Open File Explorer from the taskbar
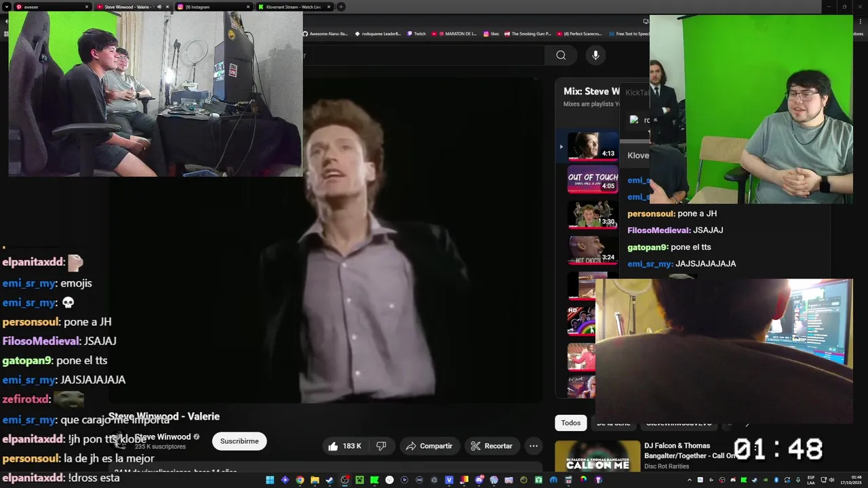 pos(315,480)
